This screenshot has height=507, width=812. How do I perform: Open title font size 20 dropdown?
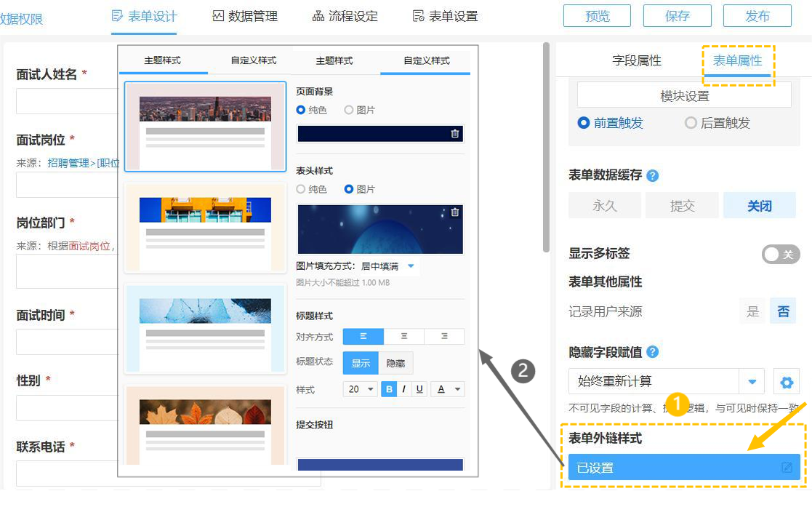[360, 389]
